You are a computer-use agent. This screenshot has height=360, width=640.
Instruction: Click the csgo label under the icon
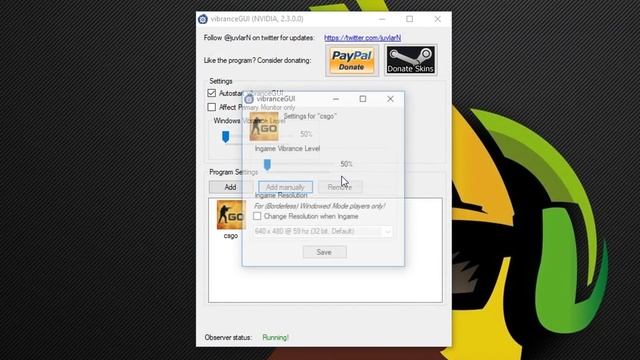point(231,236)
